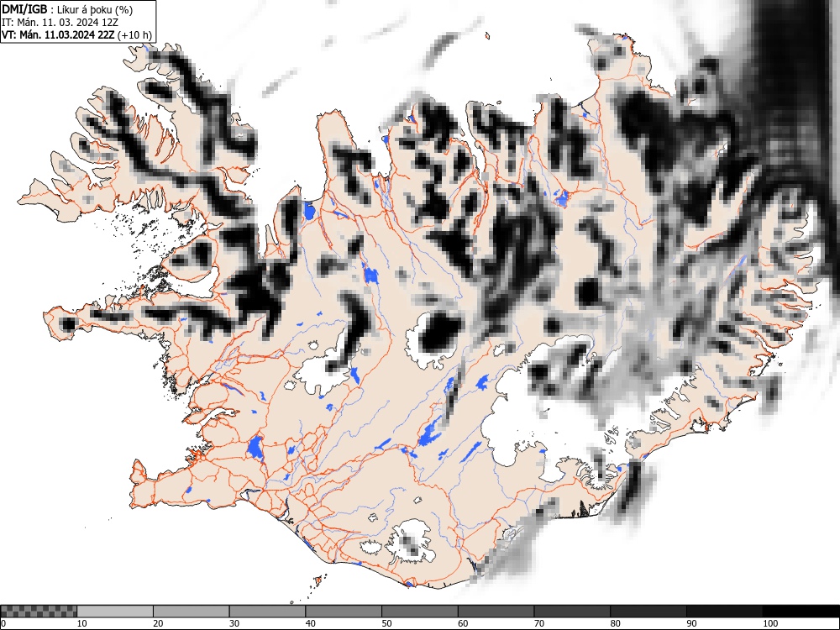Click the legend label '100'
The height and width of the screenshot is (630, 840).
coord(769,623)
